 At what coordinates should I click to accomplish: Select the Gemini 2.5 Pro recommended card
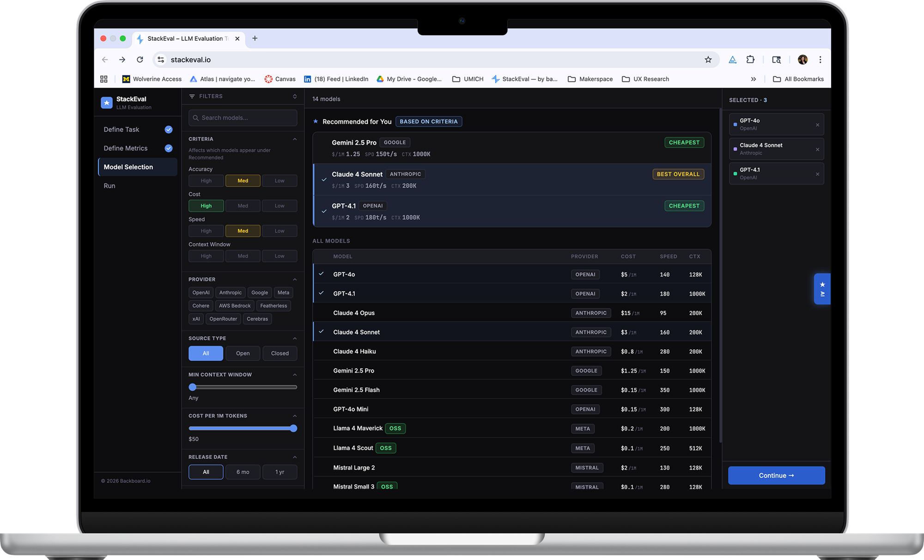click(512, 148)
